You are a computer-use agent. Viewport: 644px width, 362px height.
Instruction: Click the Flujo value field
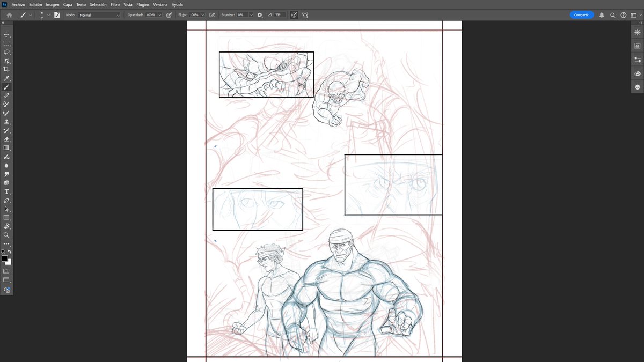pos(194,15)
